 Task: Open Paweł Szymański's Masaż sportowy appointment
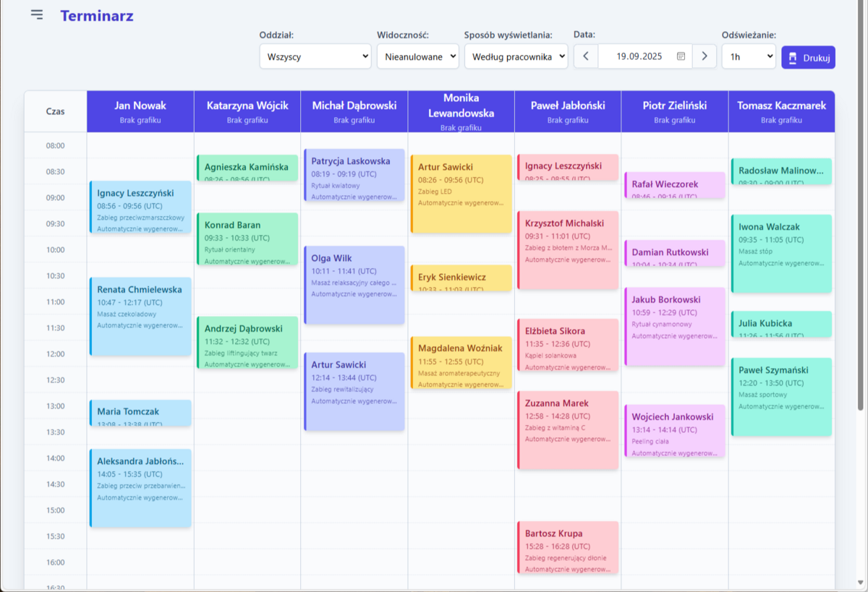coord(781,397)
